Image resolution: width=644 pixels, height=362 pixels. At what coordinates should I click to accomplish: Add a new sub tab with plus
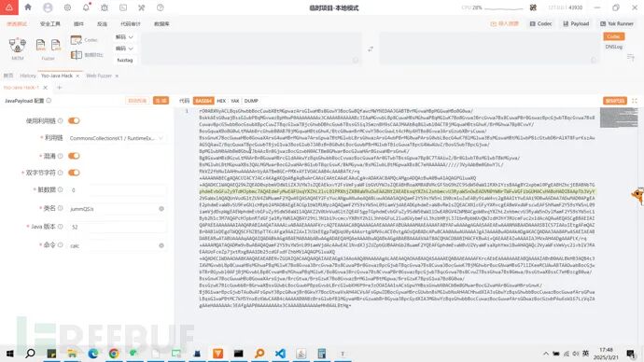(x=59, y=88)
